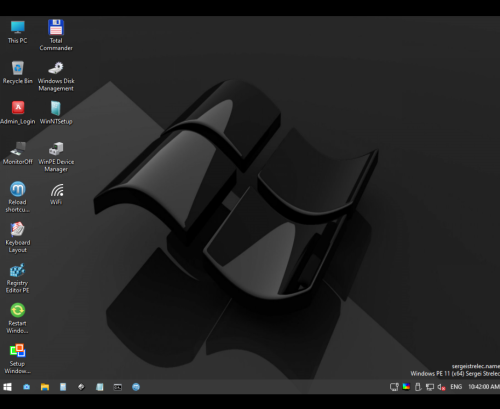Viewport: 500px width, 409px height.
Task: Click the camera screenshot taskbar icon
Action: [26, 387]
